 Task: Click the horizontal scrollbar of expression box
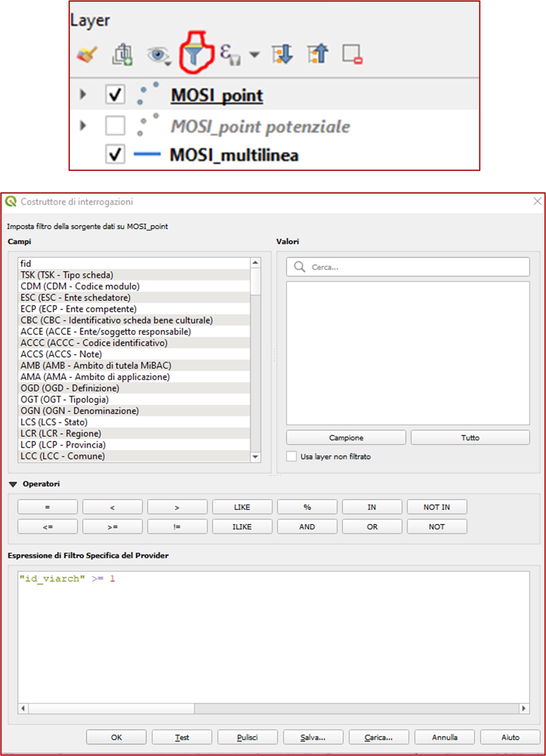pos(112,708)
